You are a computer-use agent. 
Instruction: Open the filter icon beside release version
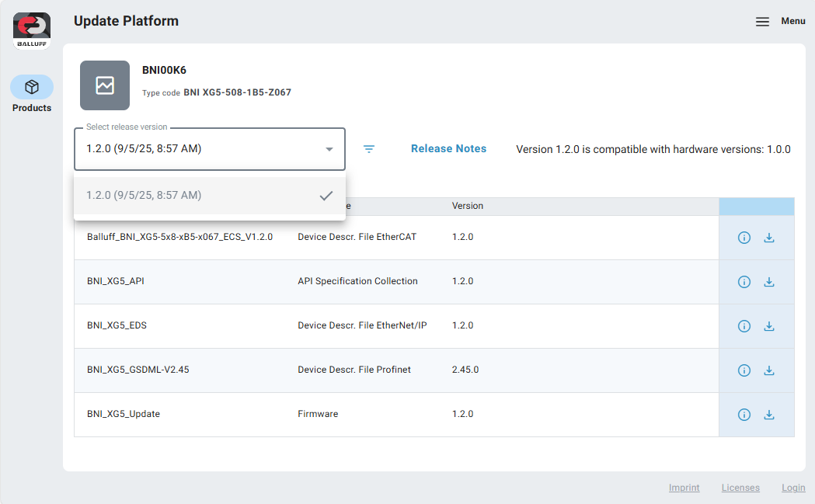click(x=369, y=149)
